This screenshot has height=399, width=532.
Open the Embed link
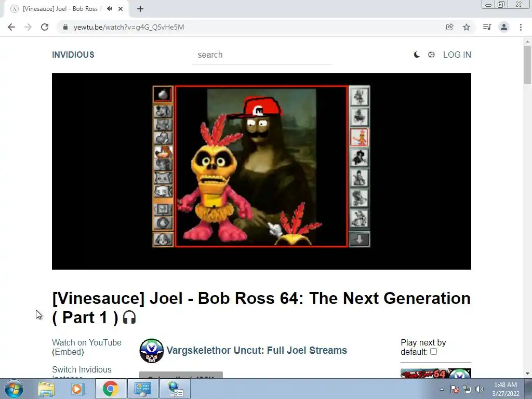coord(68,352)
